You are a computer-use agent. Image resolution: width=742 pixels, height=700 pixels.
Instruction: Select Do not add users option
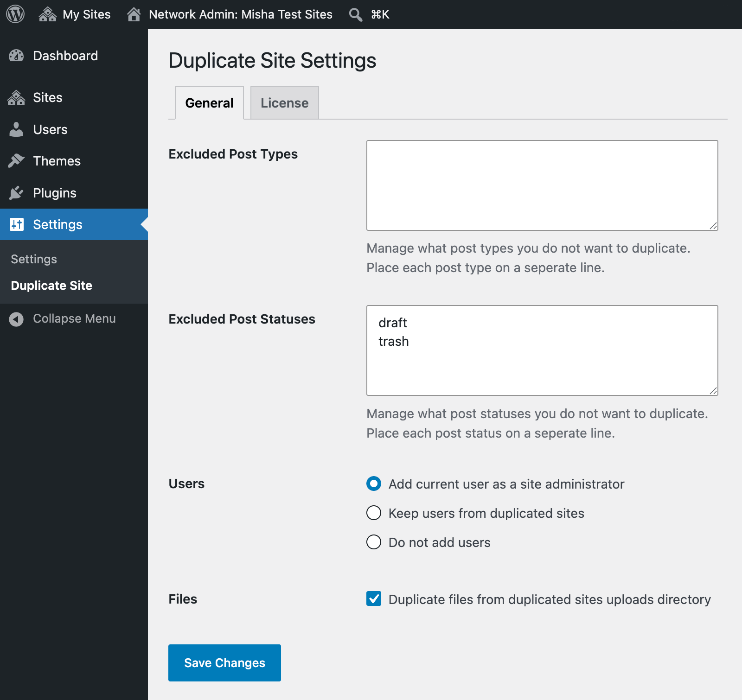point(374,542)
